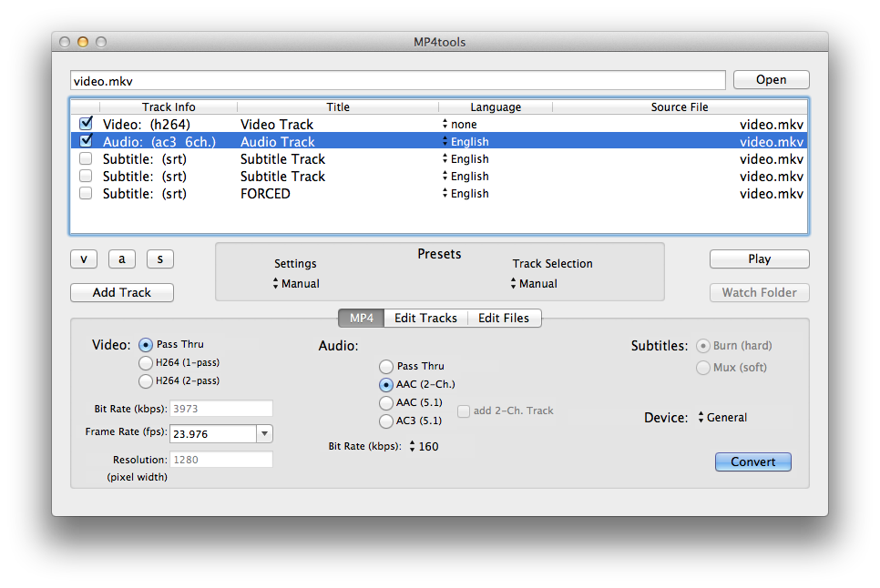The height and width of the screenshot is (588, 880).
Task: Select the 'Video: (h264)' track info text
Action: 147,125
